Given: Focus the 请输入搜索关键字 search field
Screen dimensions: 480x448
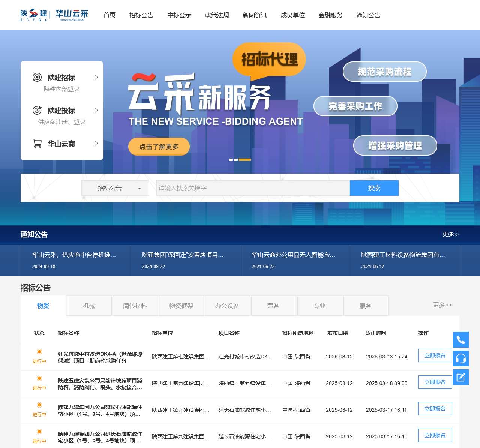Looking at the screenshot, I should (253, 188).
